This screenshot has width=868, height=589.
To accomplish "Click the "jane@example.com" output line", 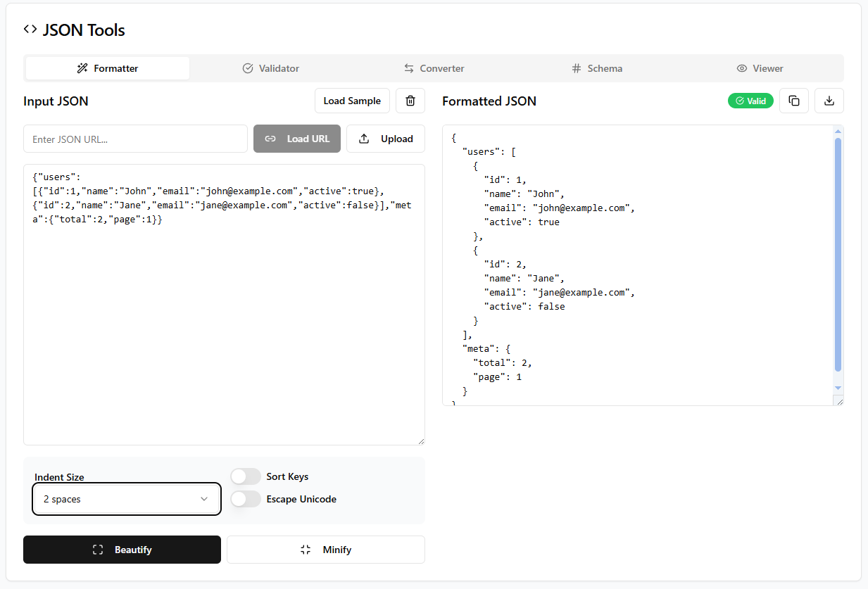I will (x=560, y=292).
